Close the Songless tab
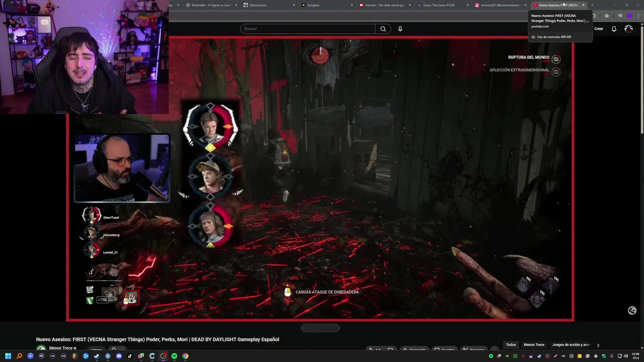 tap(352, 5)
